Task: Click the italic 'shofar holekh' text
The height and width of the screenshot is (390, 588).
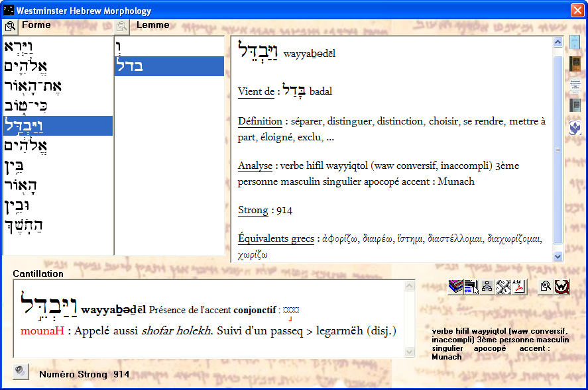Action: (176, 331)
